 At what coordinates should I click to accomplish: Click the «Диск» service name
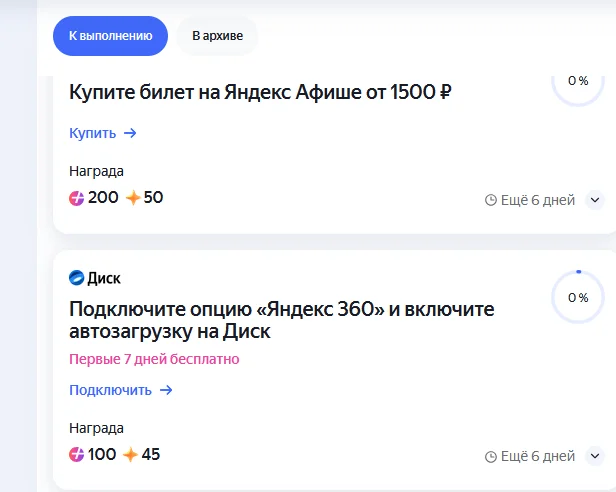[104, 278]
